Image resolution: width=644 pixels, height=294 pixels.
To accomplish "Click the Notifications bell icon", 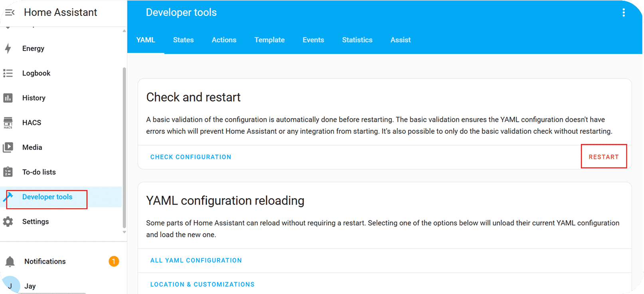I will pyautogui.click(x=10, y=262).
